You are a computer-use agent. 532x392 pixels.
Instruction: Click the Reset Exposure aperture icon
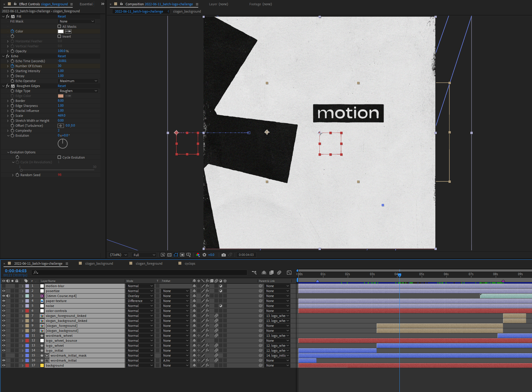pyautogui.click(x=204, y=255)
